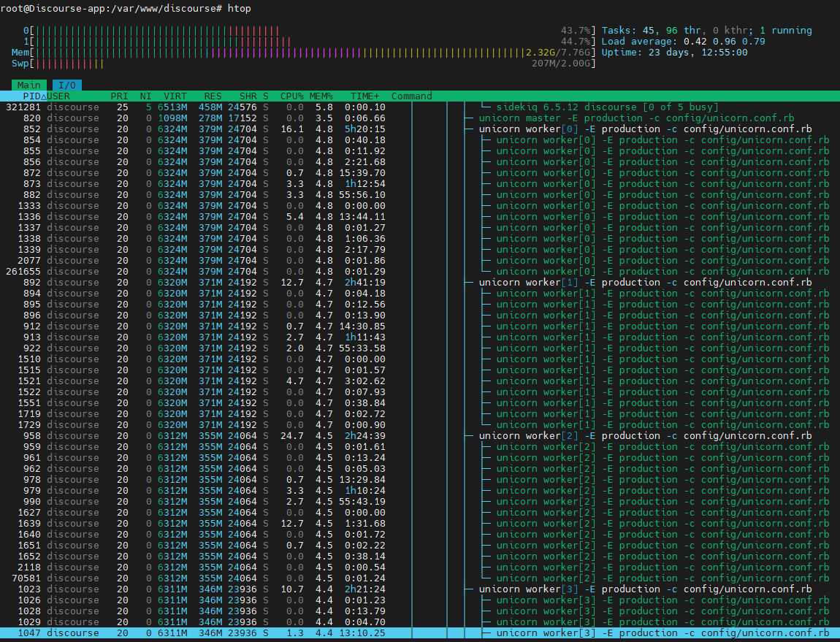
Task: Select unicorn worker[1] parent row PID 892
Action: [x=420, y=283]
